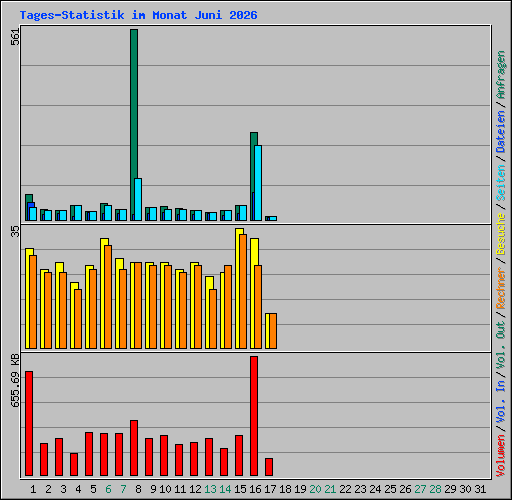
Task: Click green weekend day label '13'
Action: pyautogui.click(x=210, y=489)
